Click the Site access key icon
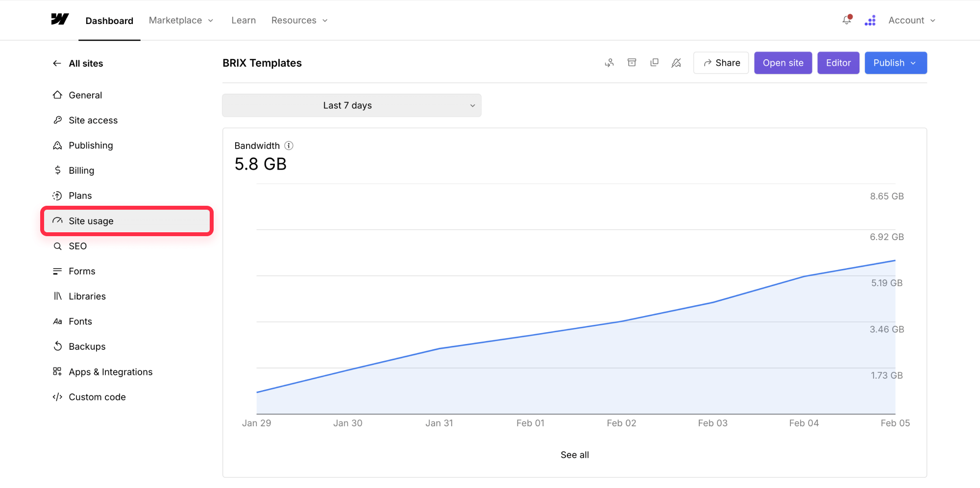This screenshot has width=980, height=488. pyautogui.click(x=57, y=120)
